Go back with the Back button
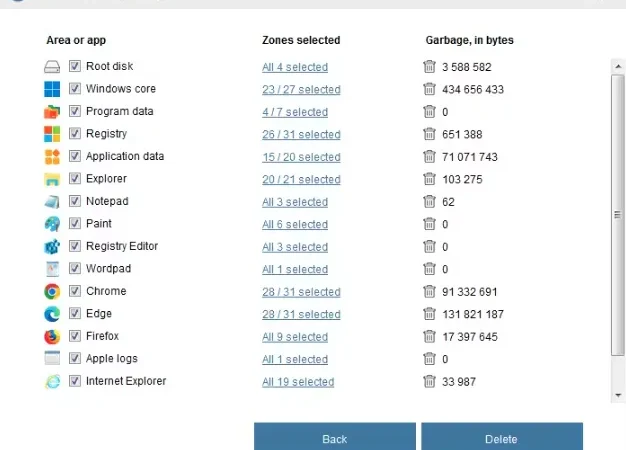 click(x=335, y=437)
